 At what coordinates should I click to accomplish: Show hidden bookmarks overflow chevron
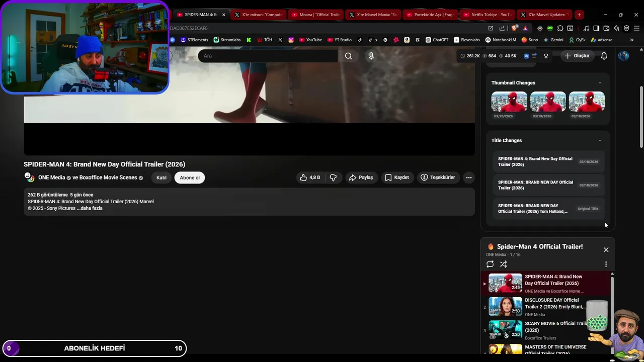(x=631, y=40)
